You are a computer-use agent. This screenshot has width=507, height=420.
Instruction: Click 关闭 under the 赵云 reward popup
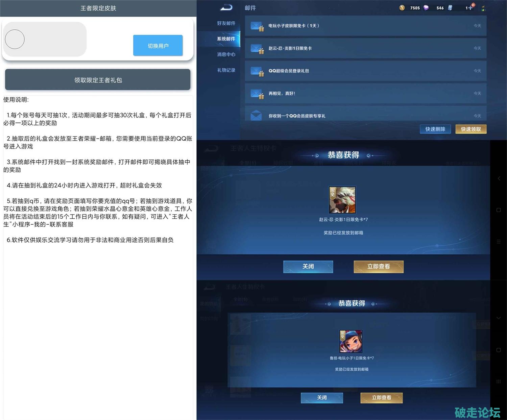pos(308,267)
